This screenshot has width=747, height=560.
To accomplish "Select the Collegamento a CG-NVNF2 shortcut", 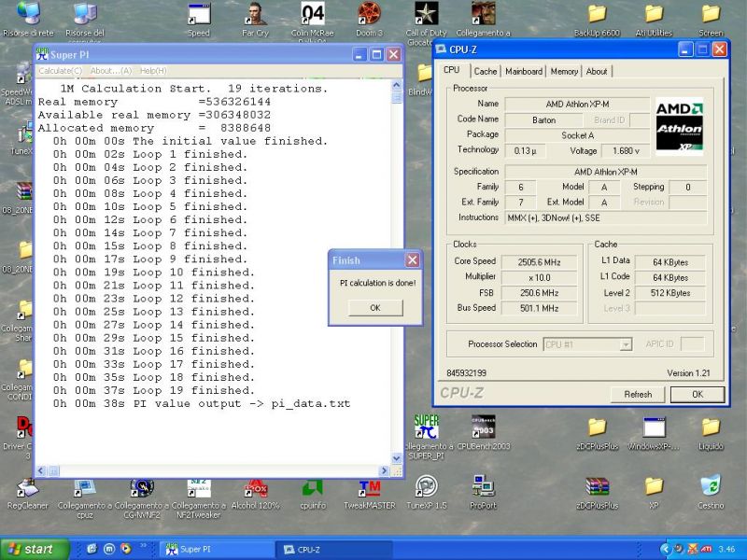I will coord(142,498).
